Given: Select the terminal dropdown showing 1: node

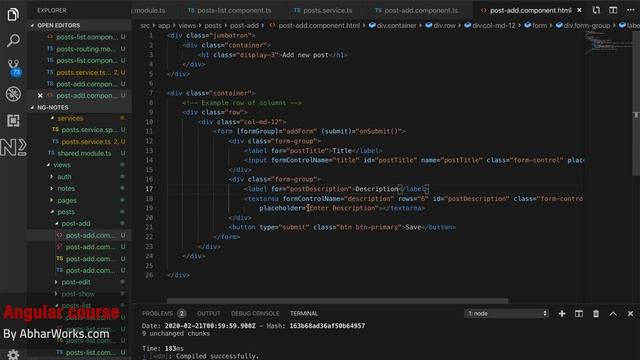Looking at the screenshot, I should coord(506,313).
